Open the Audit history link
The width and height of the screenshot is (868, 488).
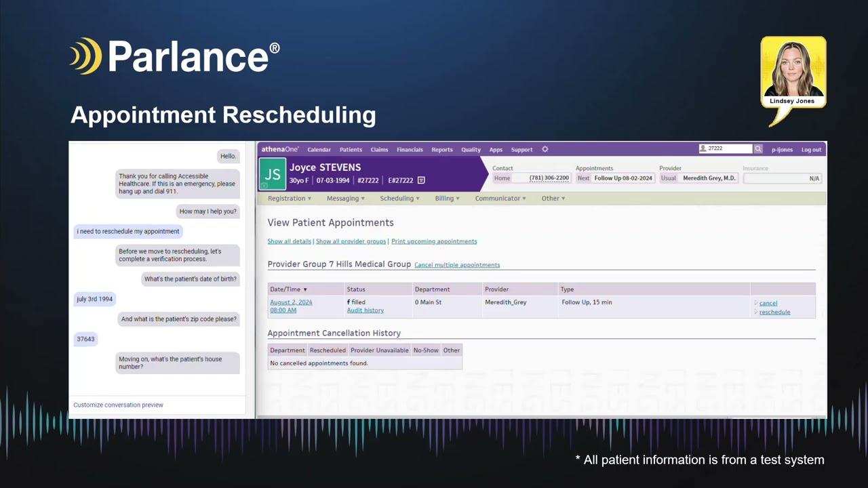(x=365, y=310)
